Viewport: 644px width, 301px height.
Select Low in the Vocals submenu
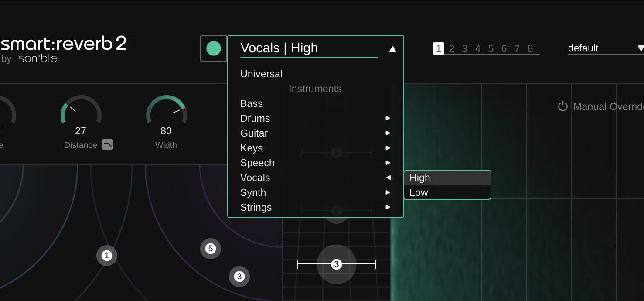coord(447,192)
